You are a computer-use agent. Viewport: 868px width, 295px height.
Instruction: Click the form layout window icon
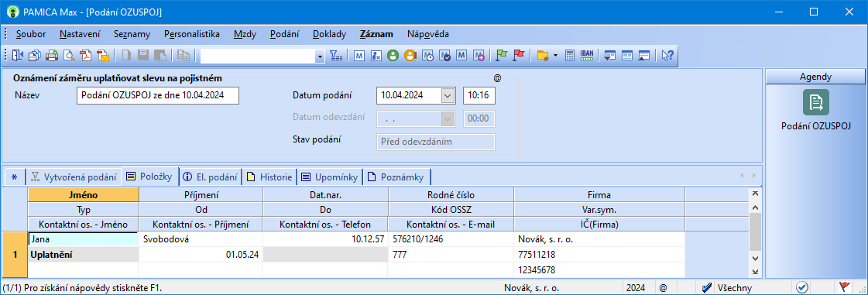click(x=627, y=55)
